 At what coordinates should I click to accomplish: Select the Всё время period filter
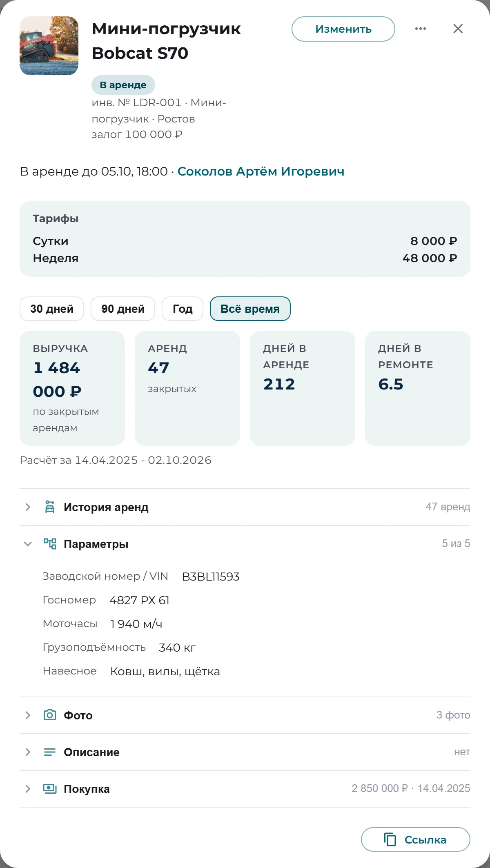250,309
